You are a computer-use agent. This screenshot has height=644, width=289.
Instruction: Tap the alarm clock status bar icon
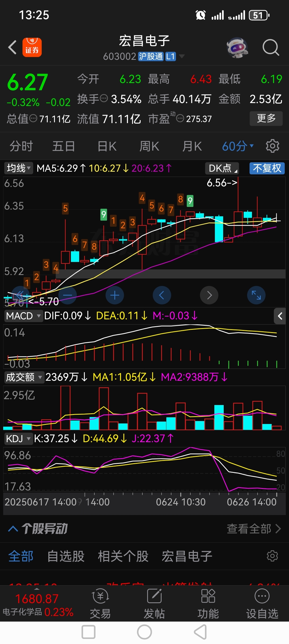coord(200,15)
